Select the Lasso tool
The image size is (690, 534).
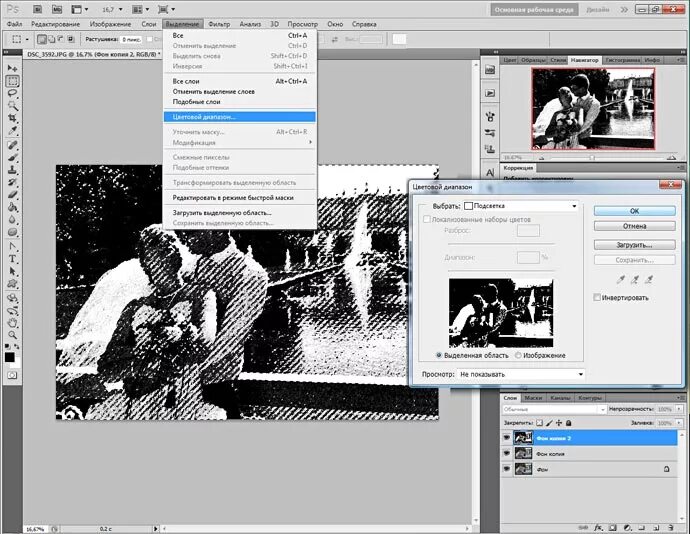[12, 93]
